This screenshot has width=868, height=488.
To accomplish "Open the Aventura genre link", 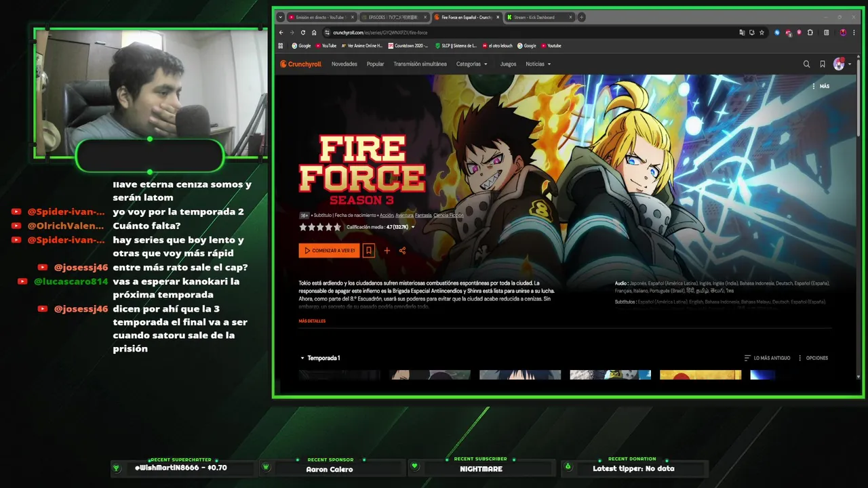I will point(404,216).
